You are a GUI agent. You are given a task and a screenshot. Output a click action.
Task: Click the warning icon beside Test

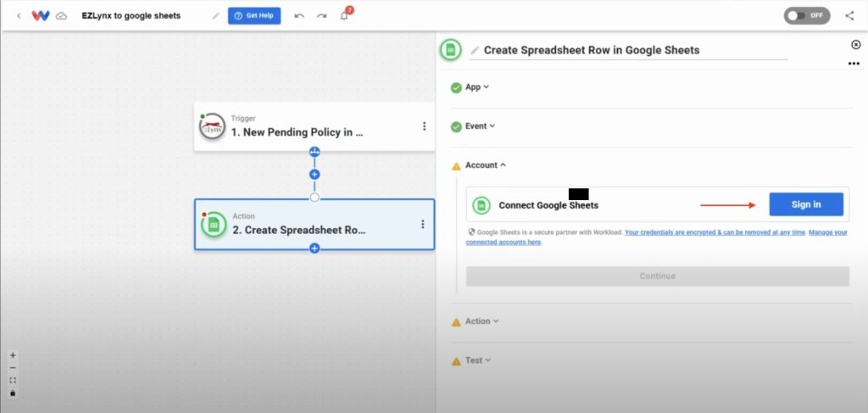[456, 361]
